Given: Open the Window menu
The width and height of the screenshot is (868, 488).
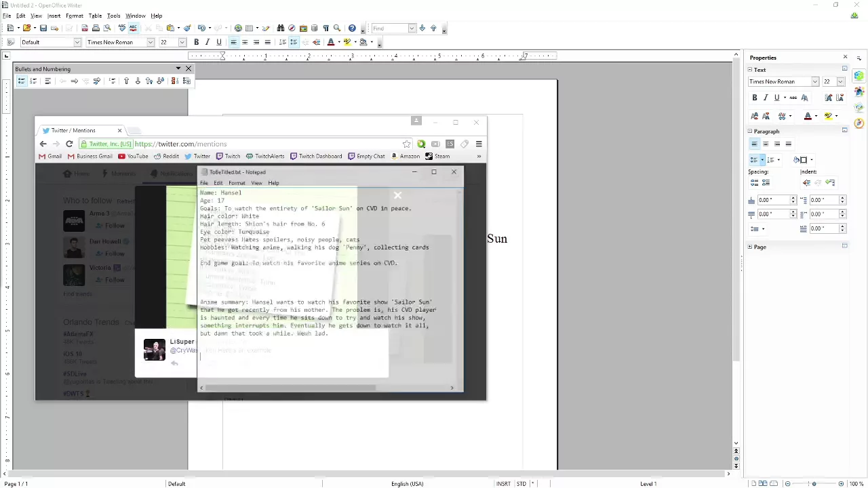Looking at the screenshot, I should click(x=135, y=16).
